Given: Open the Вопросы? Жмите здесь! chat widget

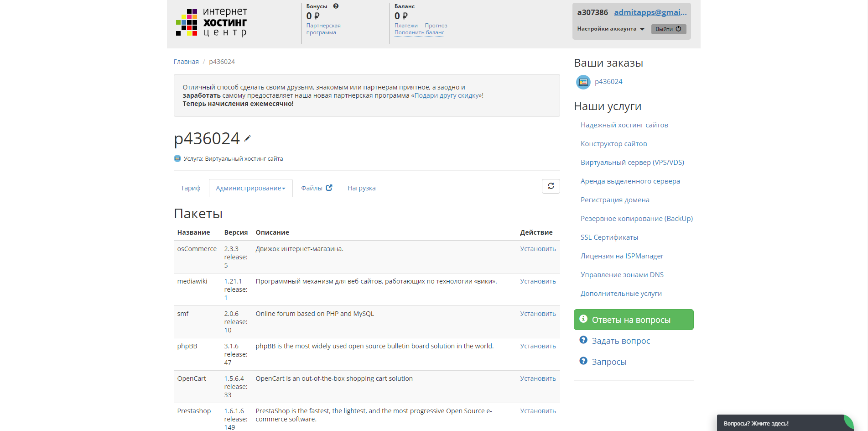Looking at the screenshot, I should pos(785,423).
